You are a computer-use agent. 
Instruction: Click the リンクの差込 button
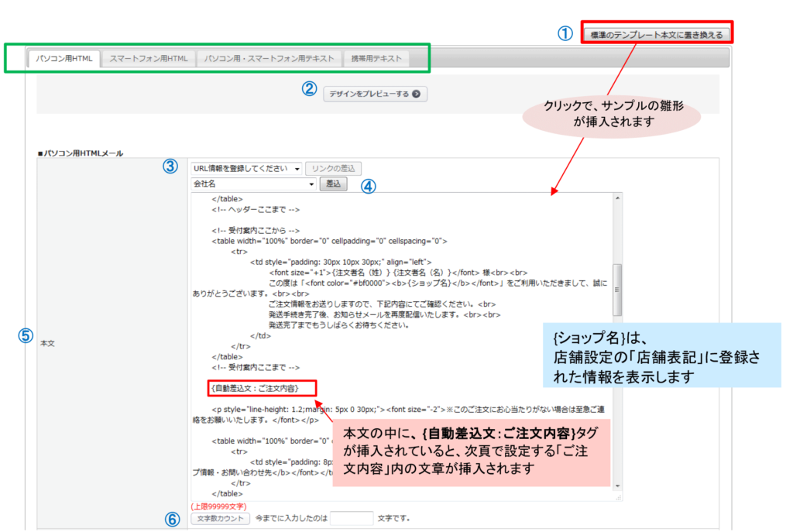[333, 168]
